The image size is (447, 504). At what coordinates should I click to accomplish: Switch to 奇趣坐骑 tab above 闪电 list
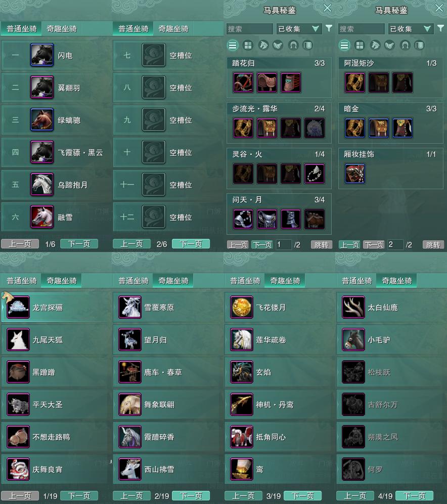tap(62, 29)
